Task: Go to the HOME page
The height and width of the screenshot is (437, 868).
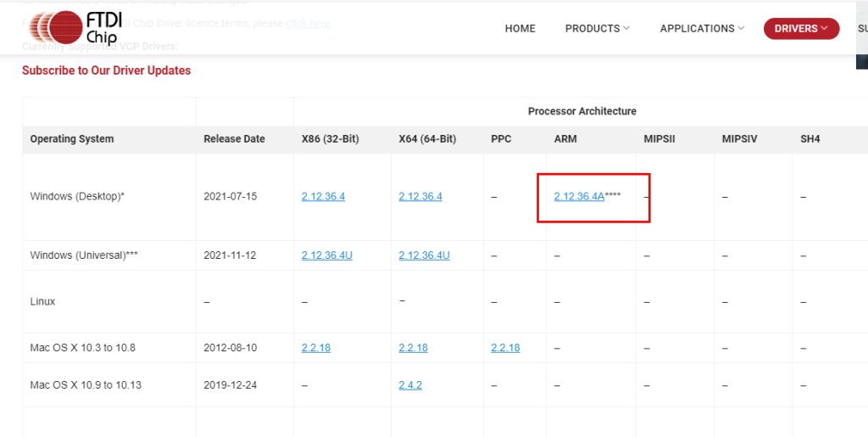Action: [520, 29]
